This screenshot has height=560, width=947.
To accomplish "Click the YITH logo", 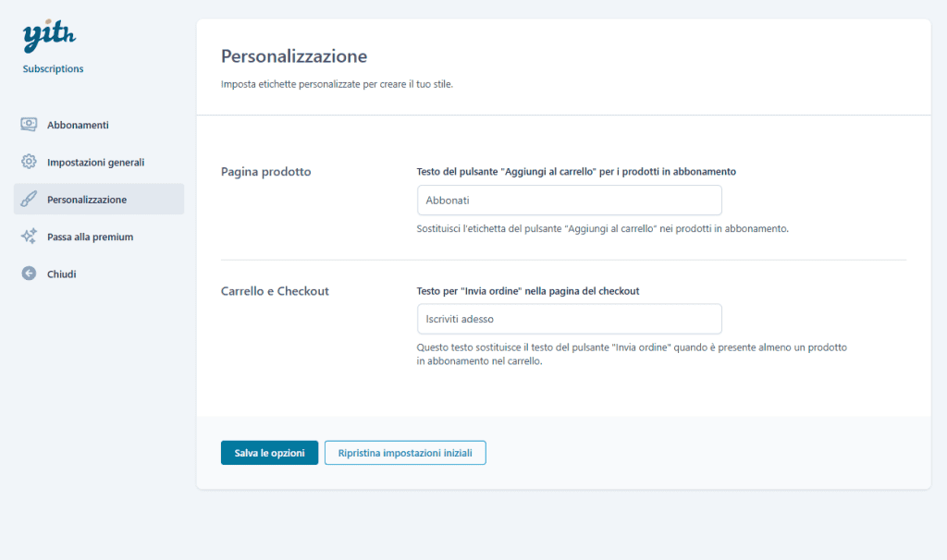I will tap(48, 35).
